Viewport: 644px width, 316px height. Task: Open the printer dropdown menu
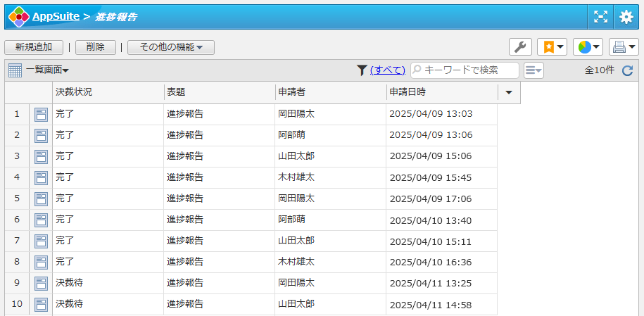[624, 47]
